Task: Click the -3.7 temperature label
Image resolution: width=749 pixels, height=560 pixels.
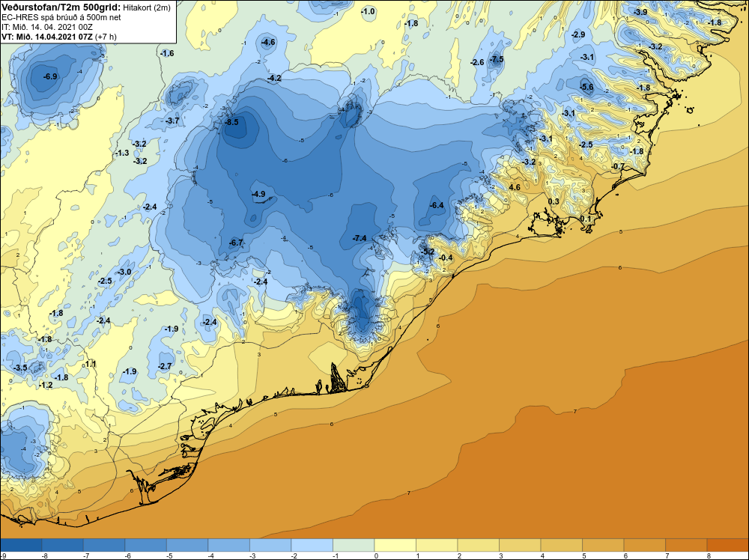Action: point(172,121)
